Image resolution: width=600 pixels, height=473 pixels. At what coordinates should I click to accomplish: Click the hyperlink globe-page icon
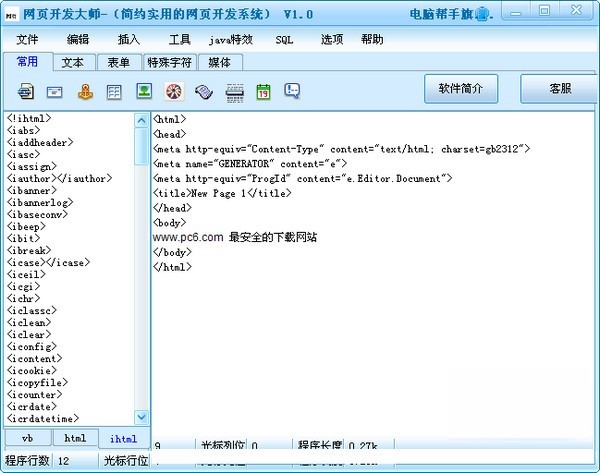click(x=26, y=91)
